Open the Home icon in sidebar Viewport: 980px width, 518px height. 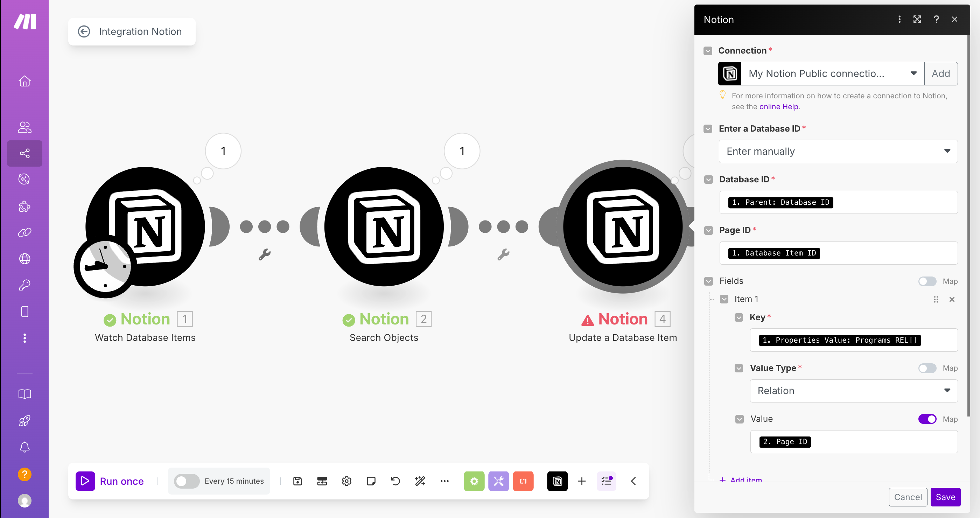(x=25, y=81)
